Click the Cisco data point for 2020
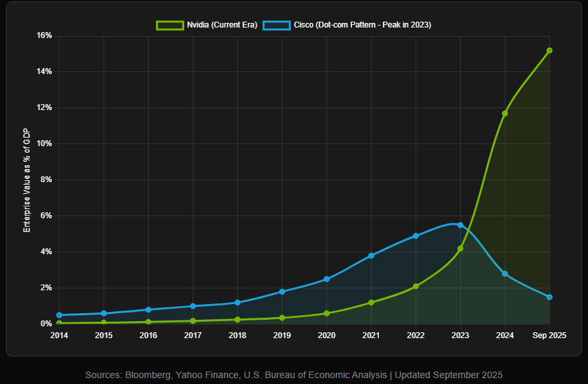The width and height of the screenshot is (588, 384). pos(326,279)
